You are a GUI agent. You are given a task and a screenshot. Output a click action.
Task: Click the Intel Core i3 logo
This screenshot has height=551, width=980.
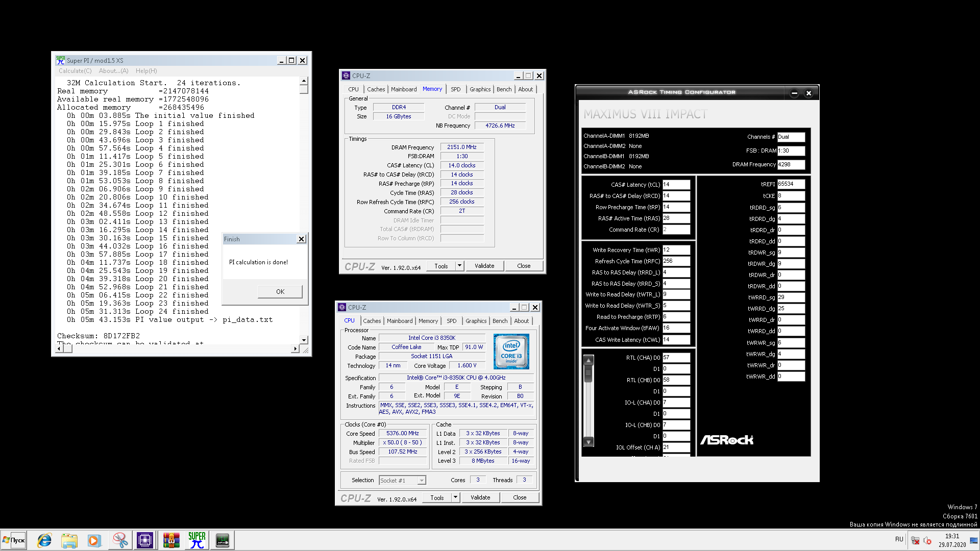coord(511,352)
